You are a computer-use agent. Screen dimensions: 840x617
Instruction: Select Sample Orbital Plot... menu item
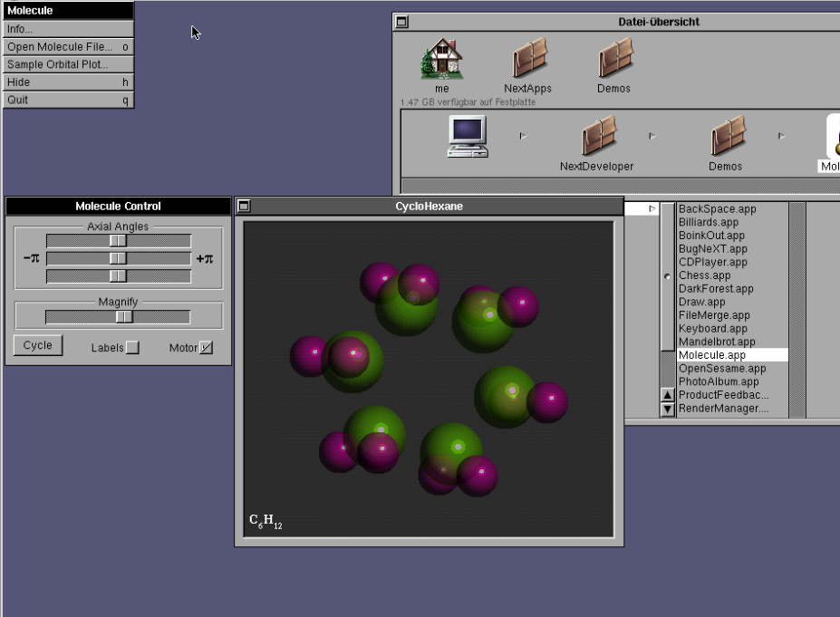pos(67,64)
